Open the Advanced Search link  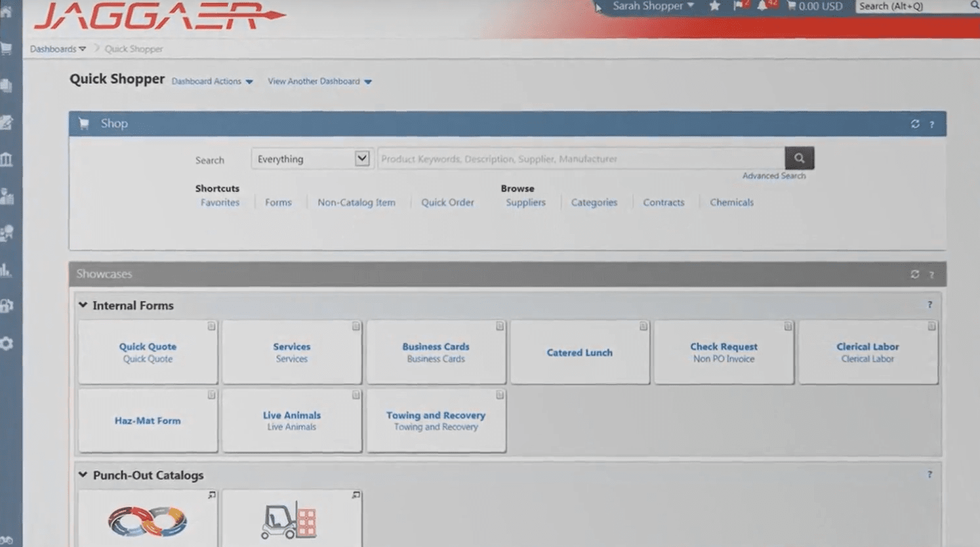773,176
